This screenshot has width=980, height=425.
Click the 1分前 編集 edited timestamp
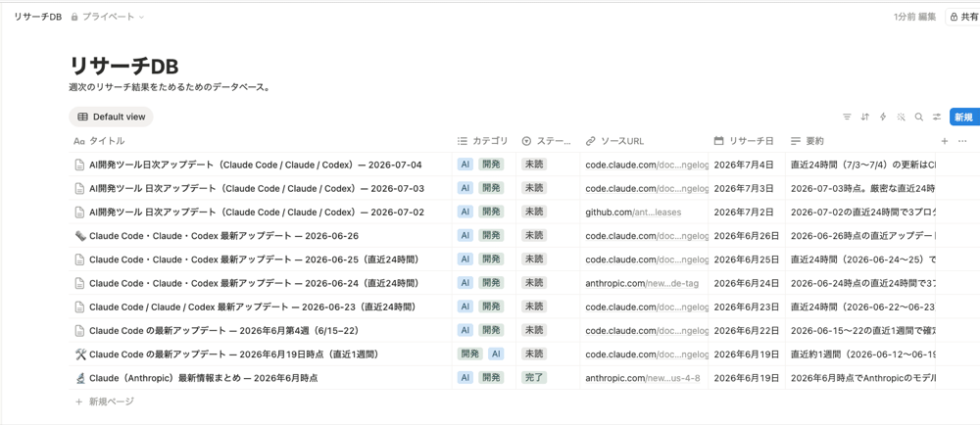tap(915, 17)
